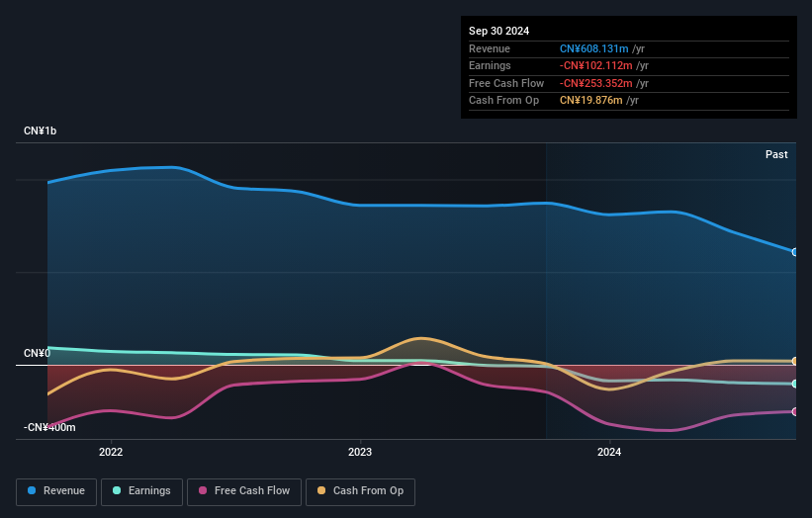This screenshot has height=518, width=812.
Task: Click the teal Earnings end-point marker
Action: (794, 384)
